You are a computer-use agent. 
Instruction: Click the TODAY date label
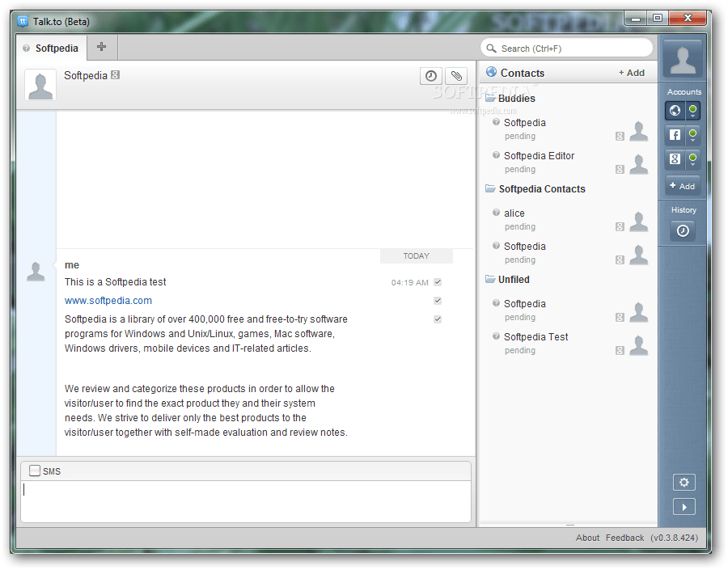[x=416, y=255]
